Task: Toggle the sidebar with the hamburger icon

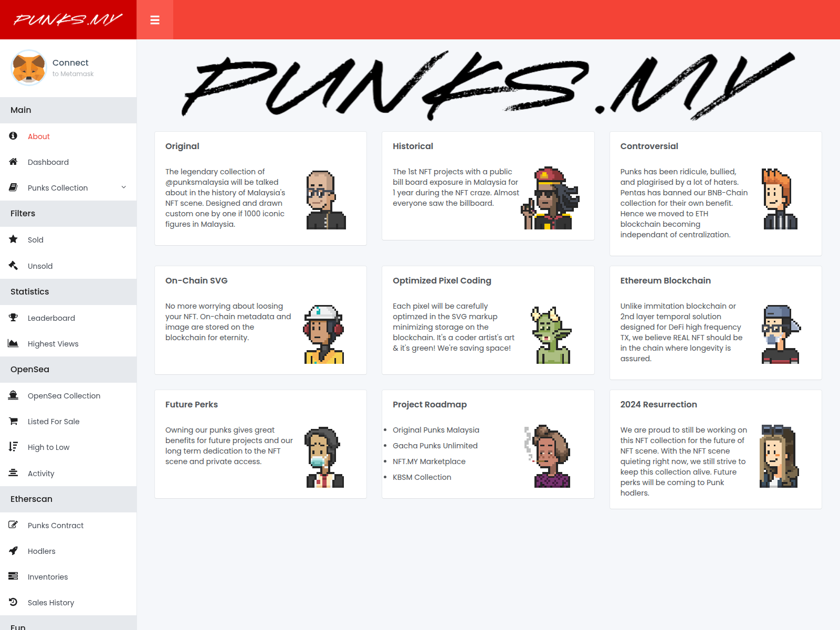Action: coord(155,20)
